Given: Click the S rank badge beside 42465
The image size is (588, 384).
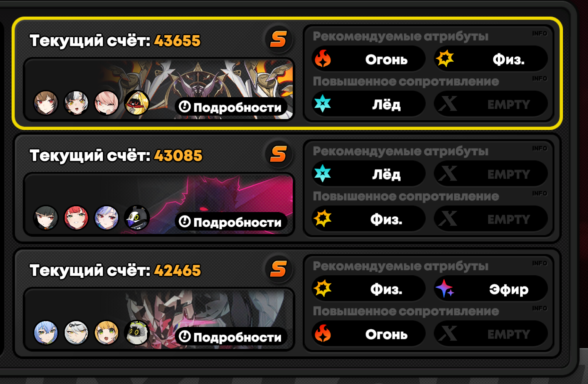Looking at the screenshot, I should [x=278, y=269].
